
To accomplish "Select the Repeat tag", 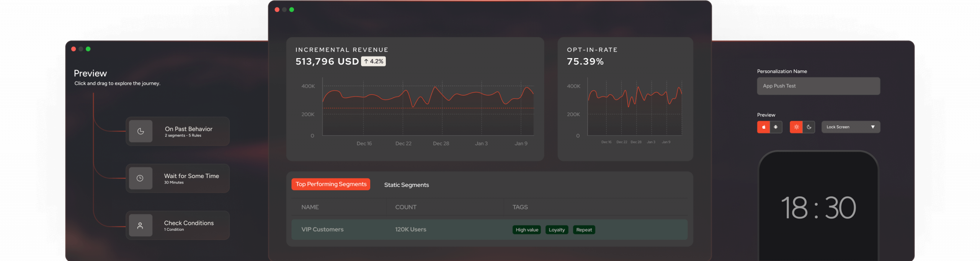I will click(584, 230).
